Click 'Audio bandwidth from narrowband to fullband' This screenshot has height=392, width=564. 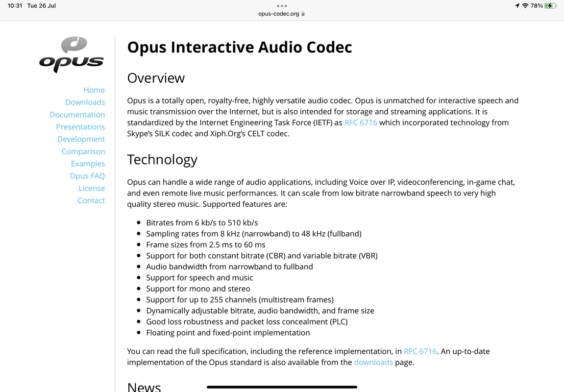(x=229, y=267)
